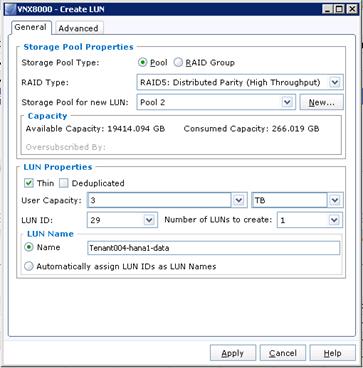Image resolution: width=363 pixels, height=368 pixels.
Task: Minimize the Create LUN dialog
Action: point(328,9)
